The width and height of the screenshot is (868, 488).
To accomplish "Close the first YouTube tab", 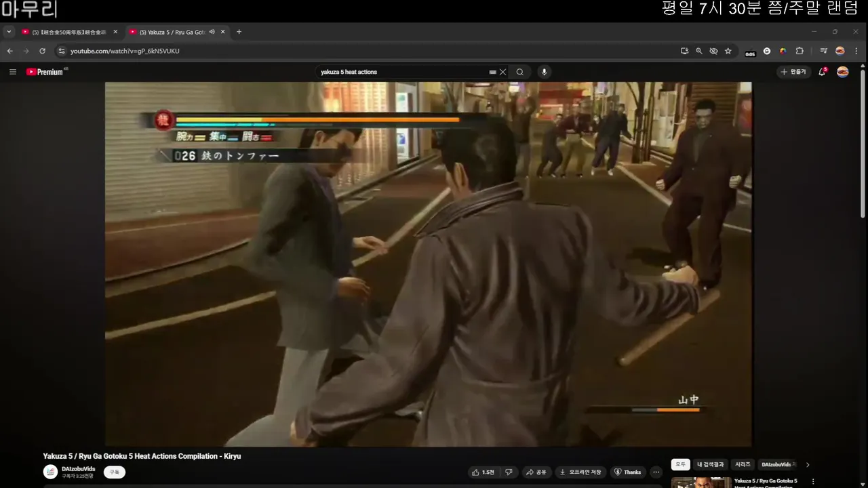I will (115, 32).
